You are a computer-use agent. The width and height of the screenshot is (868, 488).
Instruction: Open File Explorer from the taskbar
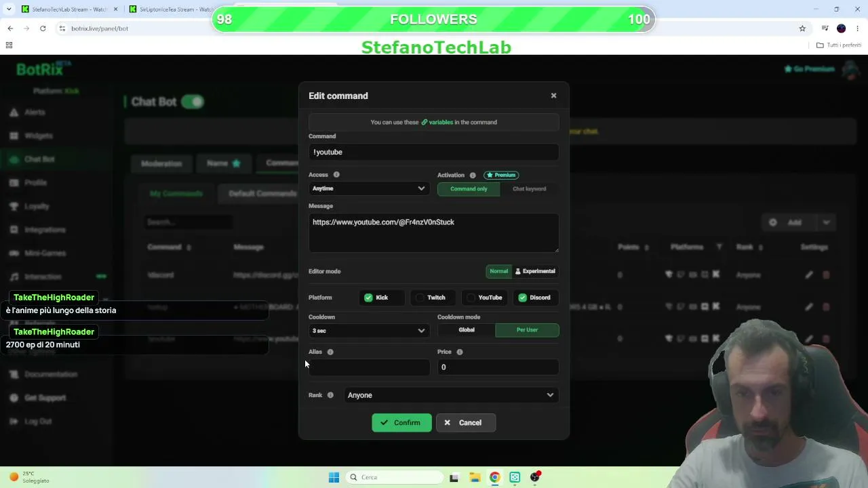475,477
